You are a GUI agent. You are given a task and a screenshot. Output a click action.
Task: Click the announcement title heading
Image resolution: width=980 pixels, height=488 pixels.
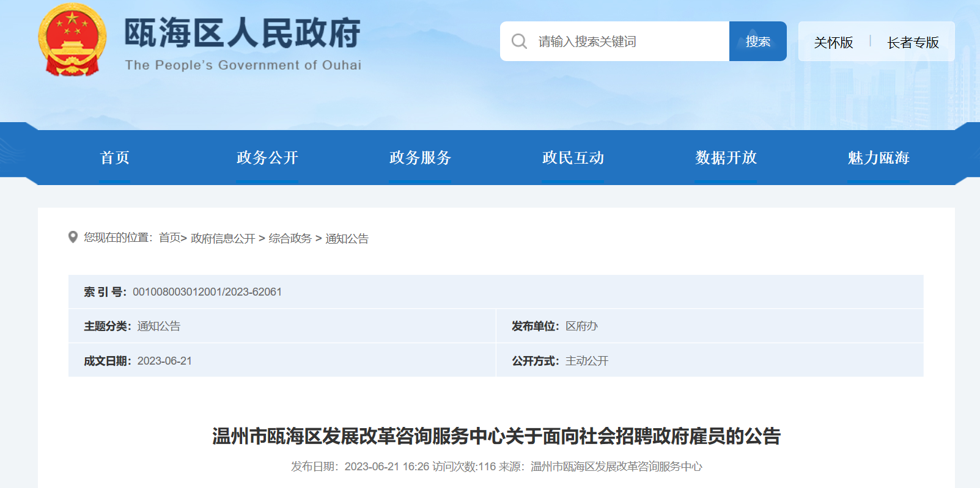tap(496, 436)
